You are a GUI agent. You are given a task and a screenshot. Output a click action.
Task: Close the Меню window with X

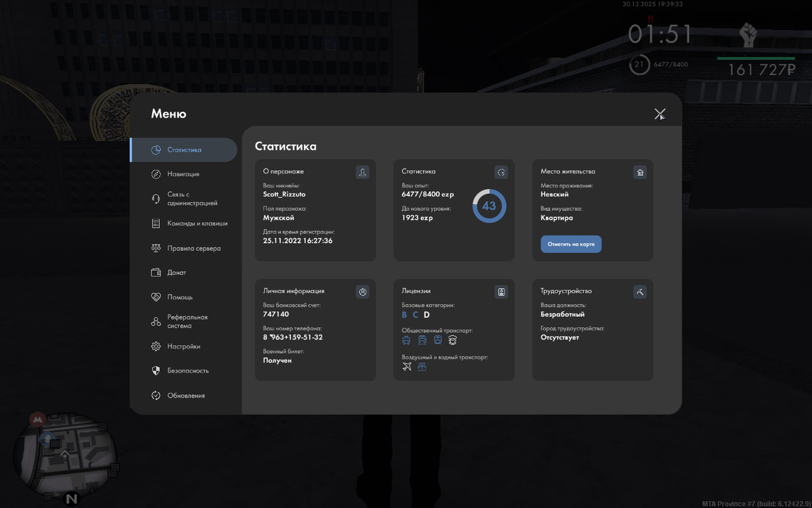point(660,114)
